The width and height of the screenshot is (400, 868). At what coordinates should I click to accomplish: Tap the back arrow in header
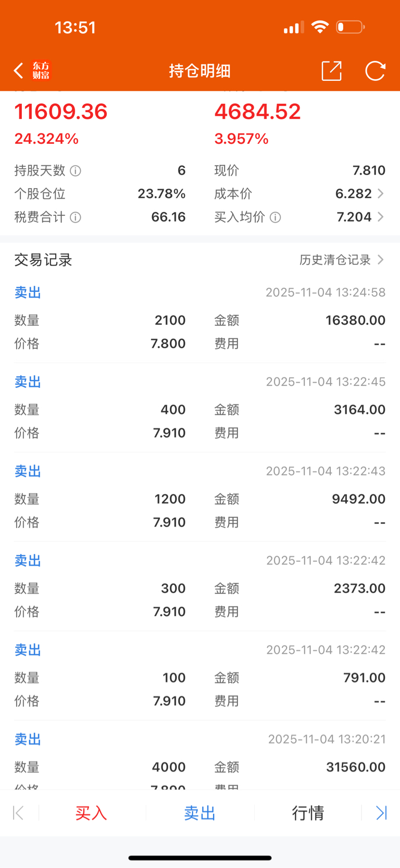click(18, 70)
